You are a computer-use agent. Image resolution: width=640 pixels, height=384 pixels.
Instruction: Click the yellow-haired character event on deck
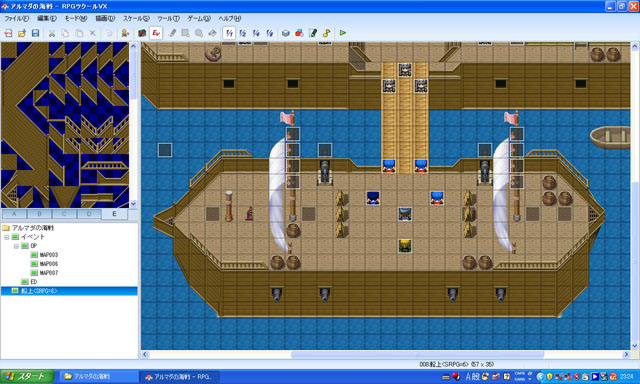coord(405,246)
